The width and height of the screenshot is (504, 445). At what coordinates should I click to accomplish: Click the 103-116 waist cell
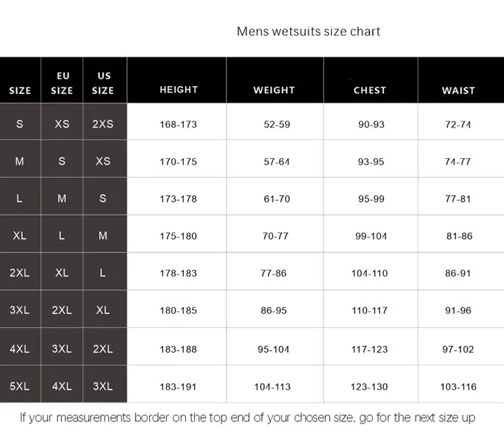click(458, 386)
